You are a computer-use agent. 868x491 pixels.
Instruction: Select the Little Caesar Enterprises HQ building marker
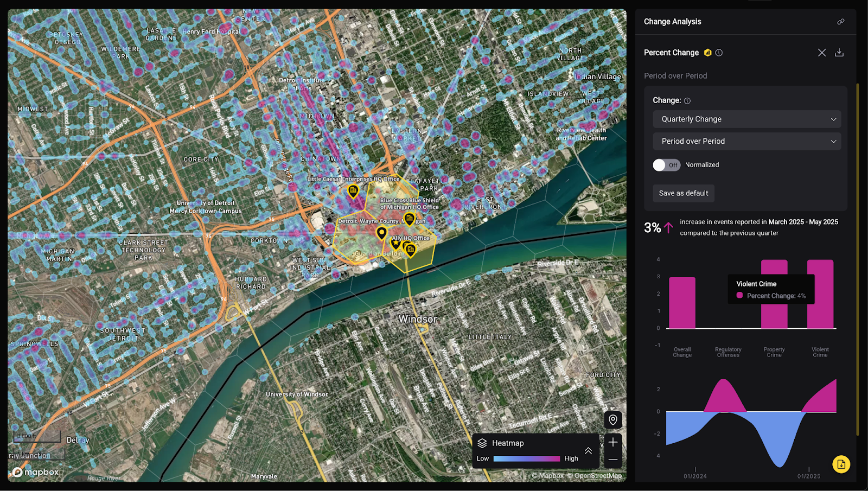click(353, 192)
